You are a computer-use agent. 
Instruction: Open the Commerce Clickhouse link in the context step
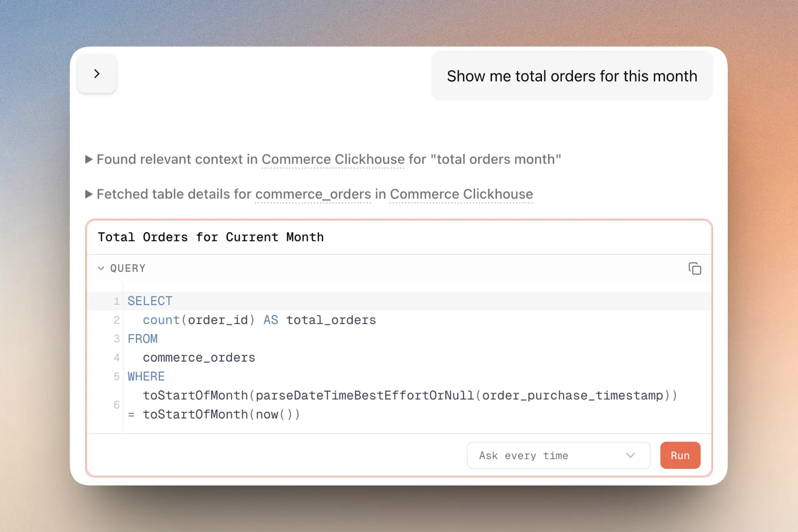(x=333, y=160)
